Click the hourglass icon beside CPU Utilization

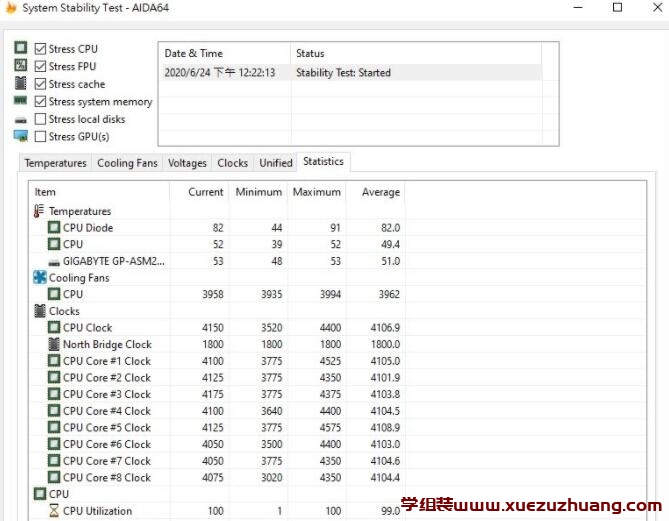pos(54,511)
